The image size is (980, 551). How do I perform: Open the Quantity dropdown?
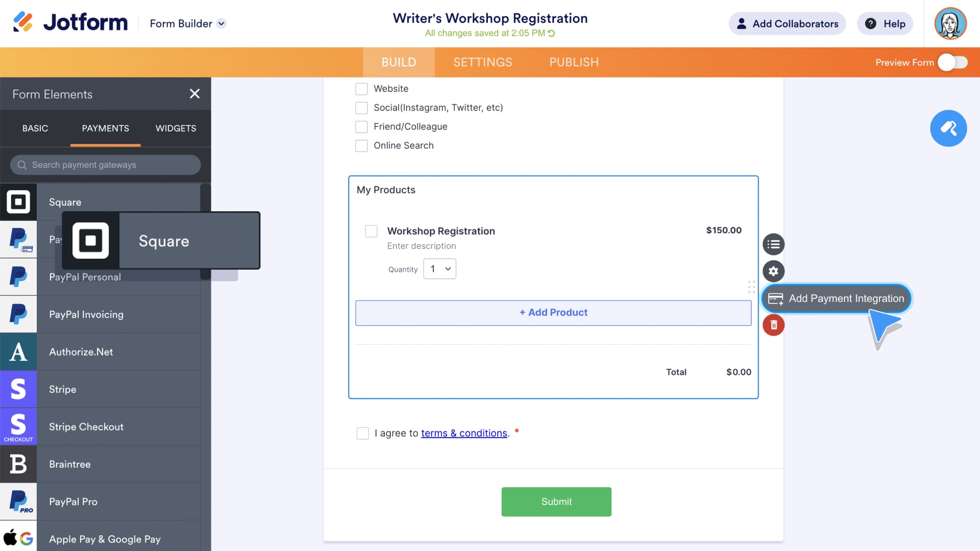(x=439, y=269)
